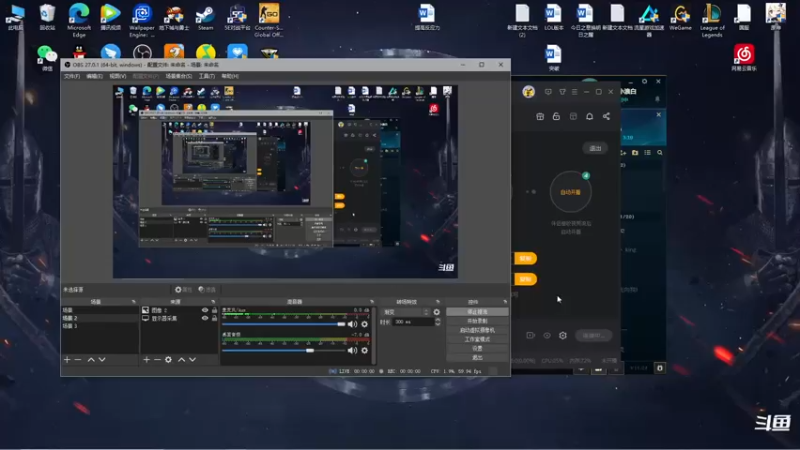This screenshot has height=450, width=800.
Task: Click the 退出 pill button in streaming assistant
Action: click(x=595, y=148)
